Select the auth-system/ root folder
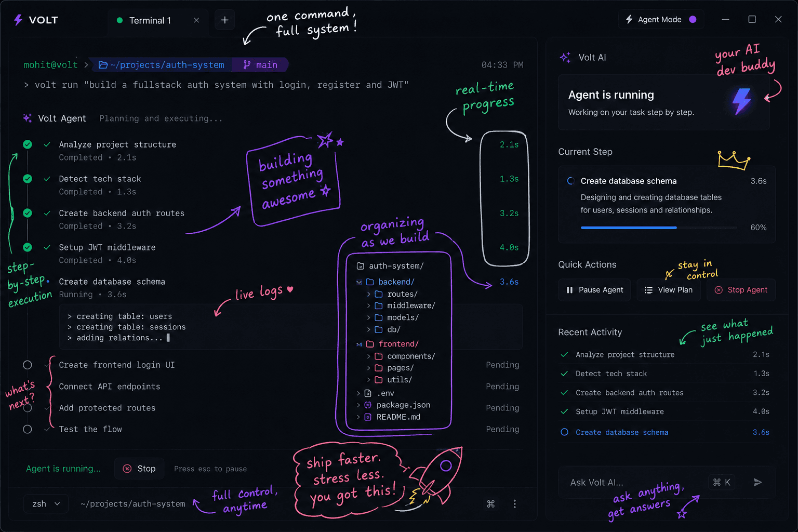 (x=390, y=266)
